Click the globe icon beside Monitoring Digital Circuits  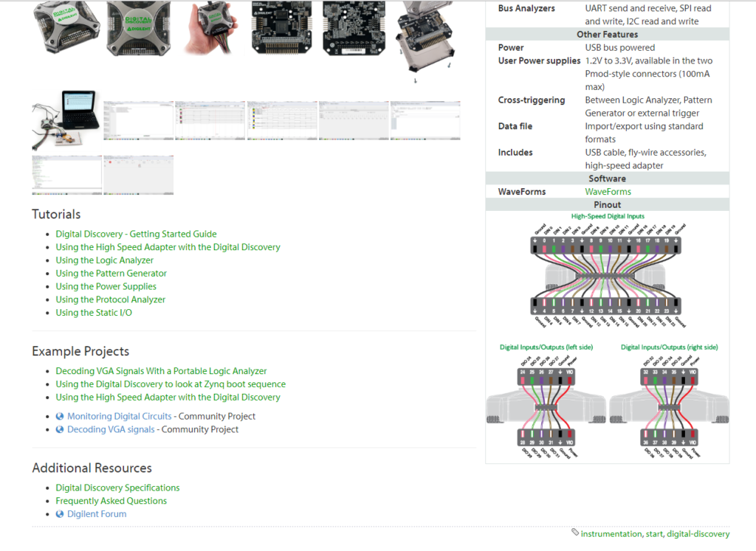[x=60, y=416]
